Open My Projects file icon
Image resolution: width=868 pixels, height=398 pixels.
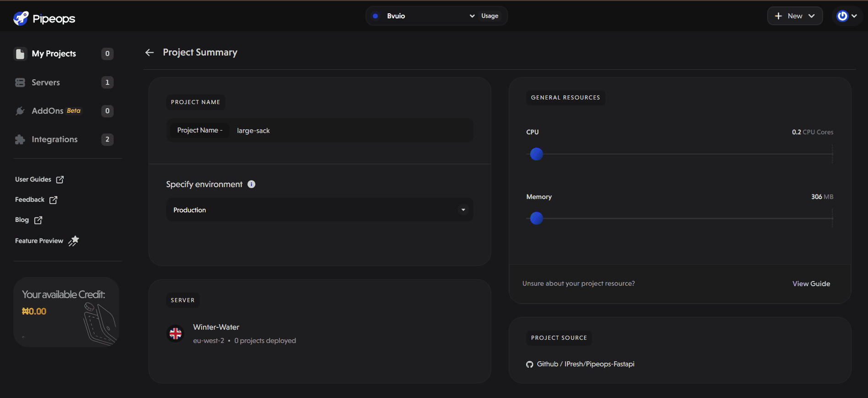[20, 54]
